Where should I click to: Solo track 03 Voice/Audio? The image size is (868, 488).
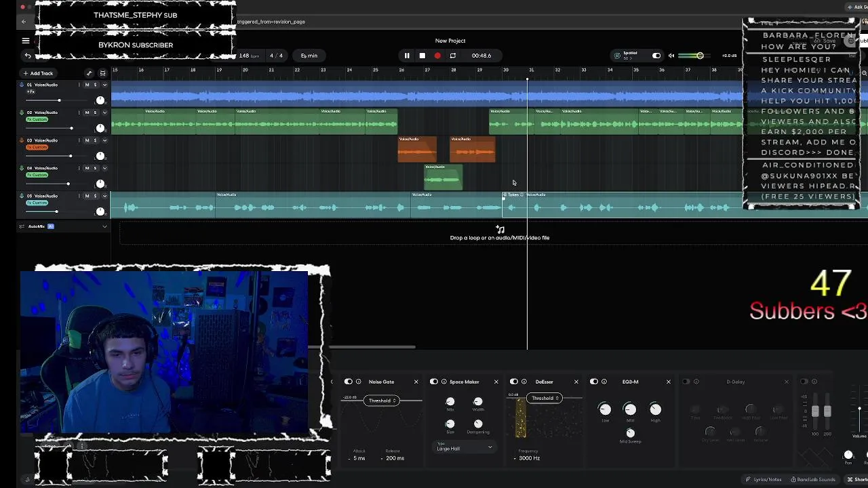95,140
